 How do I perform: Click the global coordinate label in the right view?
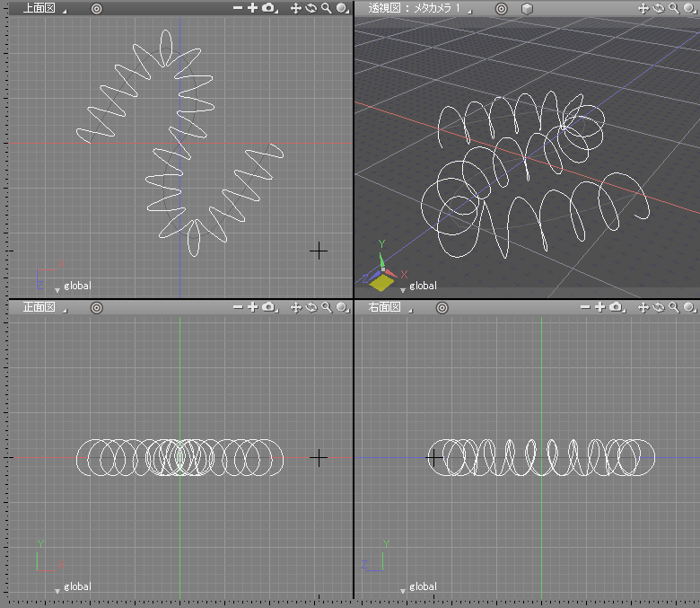[423, 586]
